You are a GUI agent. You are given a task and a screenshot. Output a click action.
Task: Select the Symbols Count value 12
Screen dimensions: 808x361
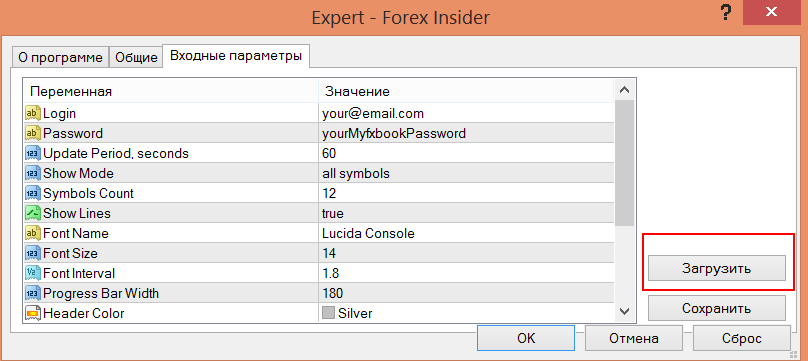pos(466,194)
